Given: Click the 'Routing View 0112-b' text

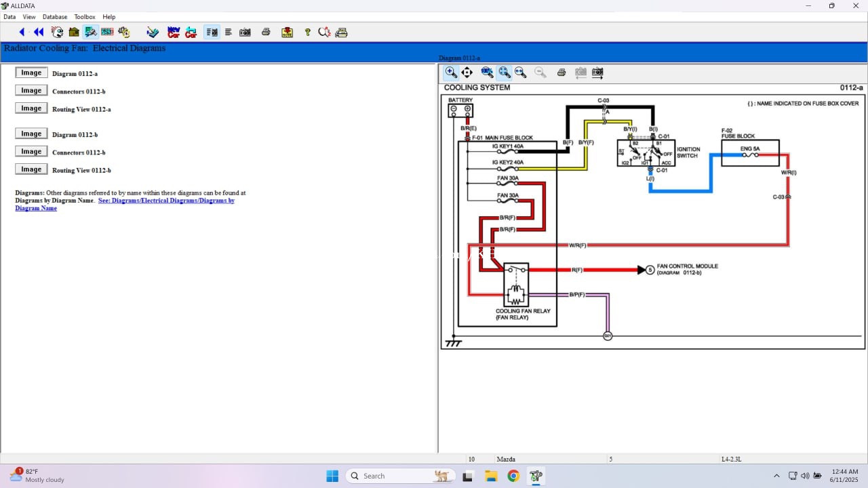Looking at the screenshot, I should (x=81, y=170).
